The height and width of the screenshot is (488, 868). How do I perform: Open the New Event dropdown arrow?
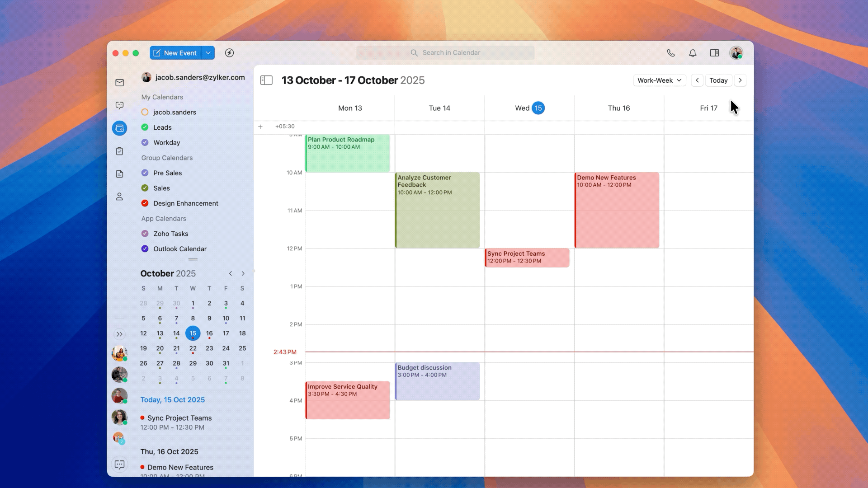208,53
